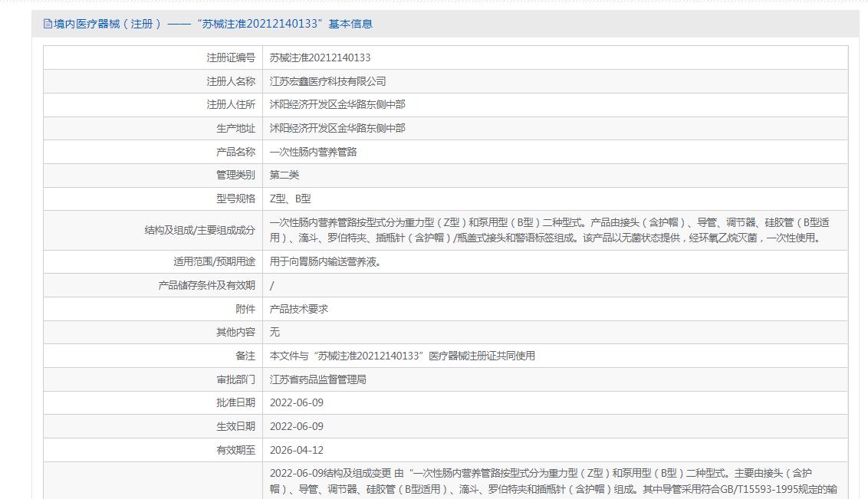Screen dimensions: 868x499
Task: Click the 结构及组成 description text
Action: pyautogui.click(x=549, y=230)
